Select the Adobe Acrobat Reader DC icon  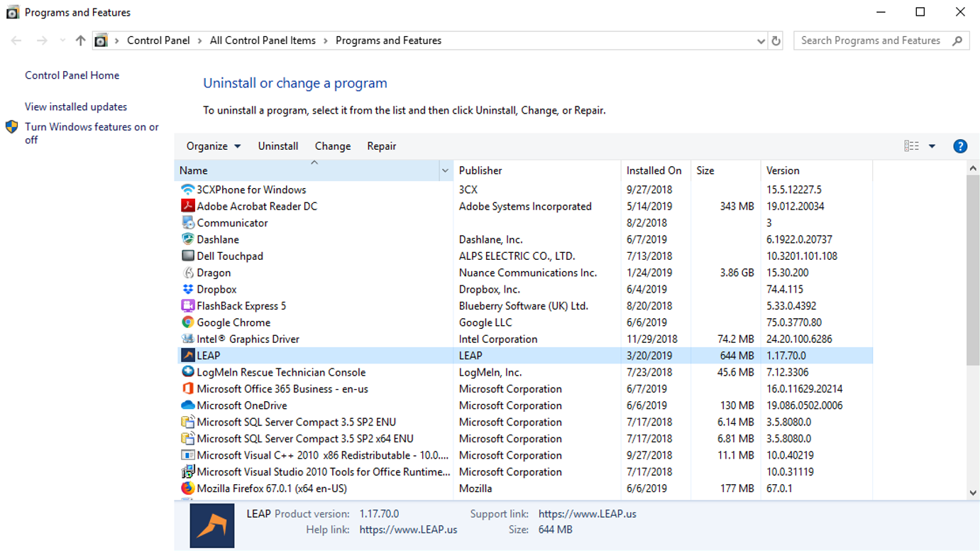187,206
